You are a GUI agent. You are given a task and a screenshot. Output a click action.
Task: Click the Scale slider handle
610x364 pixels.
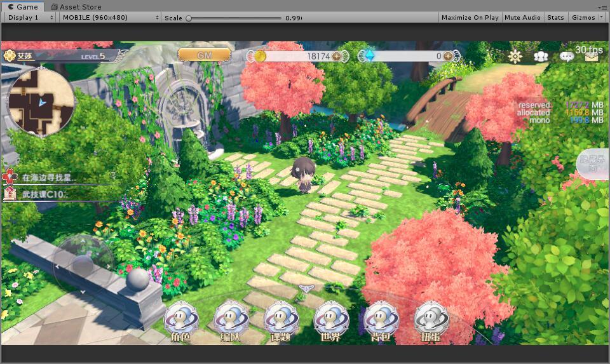click(189, 18)
